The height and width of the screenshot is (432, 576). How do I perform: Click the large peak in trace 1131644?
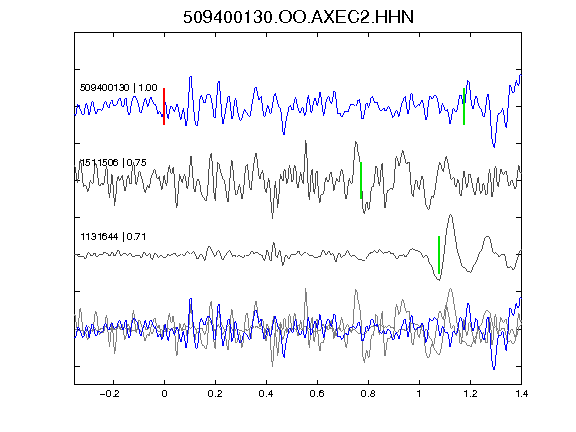(451, 217)
